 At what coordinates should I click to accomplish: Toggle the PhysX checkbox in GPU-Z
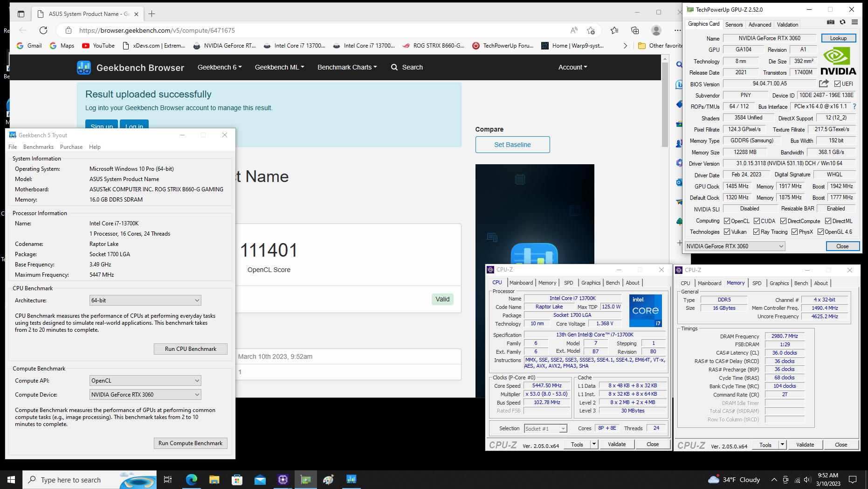pyautogui.click(x=795, y=232)
